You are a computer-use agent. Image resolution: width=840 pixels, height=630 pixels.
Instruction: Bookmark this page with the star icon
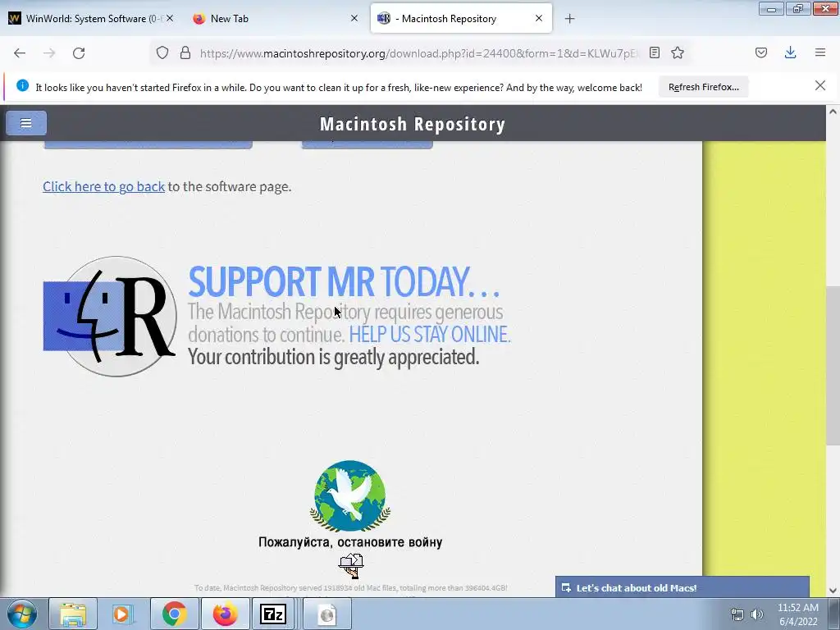[678, 52]
